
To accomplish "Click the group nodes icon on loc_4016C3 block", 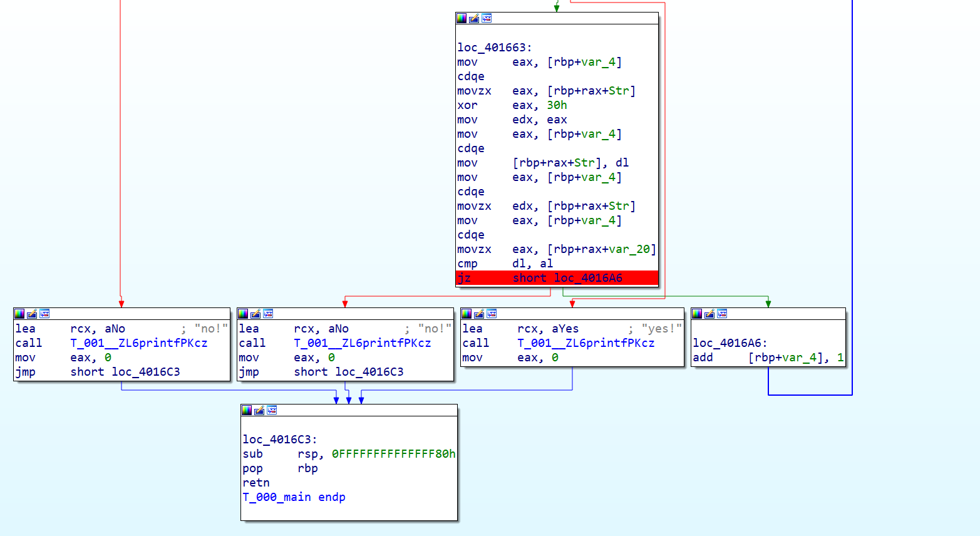I will [x=272, y=410].
